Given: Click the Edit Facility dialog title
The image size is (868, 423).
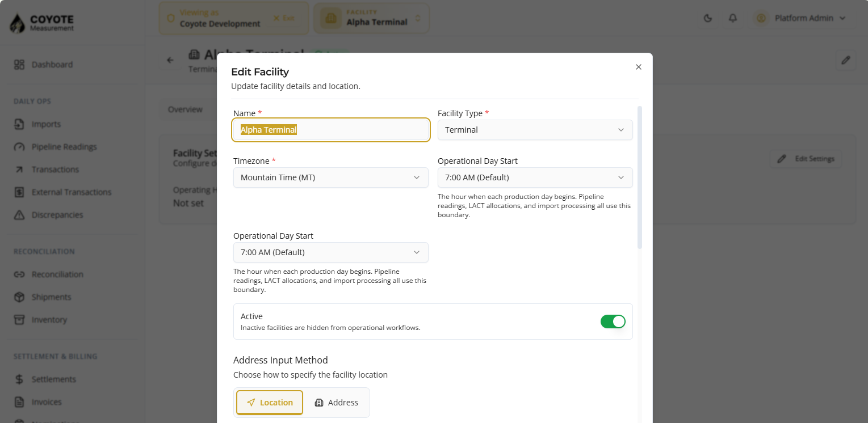Looking at the screenshot, I should [x=260, y=72].
